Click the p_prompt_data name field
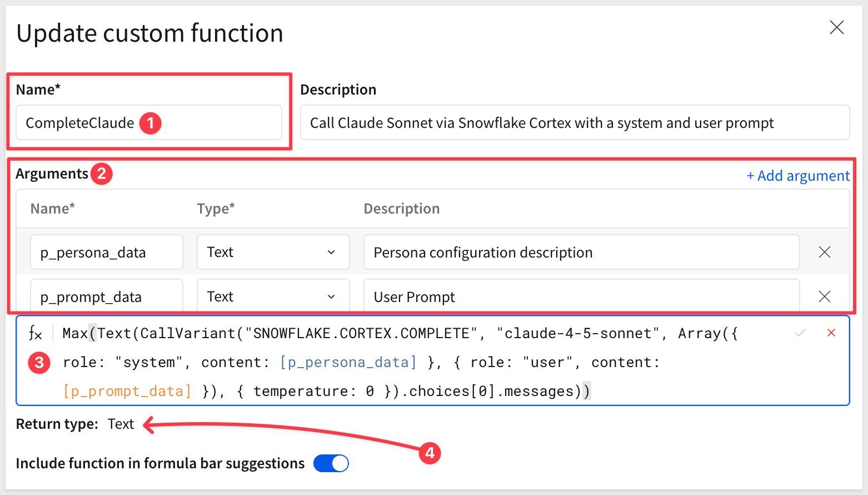The height and width of the screenshot is (495, 868). 106,297
